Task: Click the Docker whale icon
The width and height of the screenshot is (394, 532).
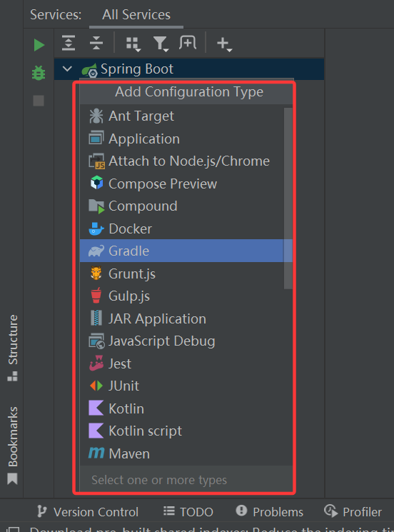Action: (x=96, y=229)
